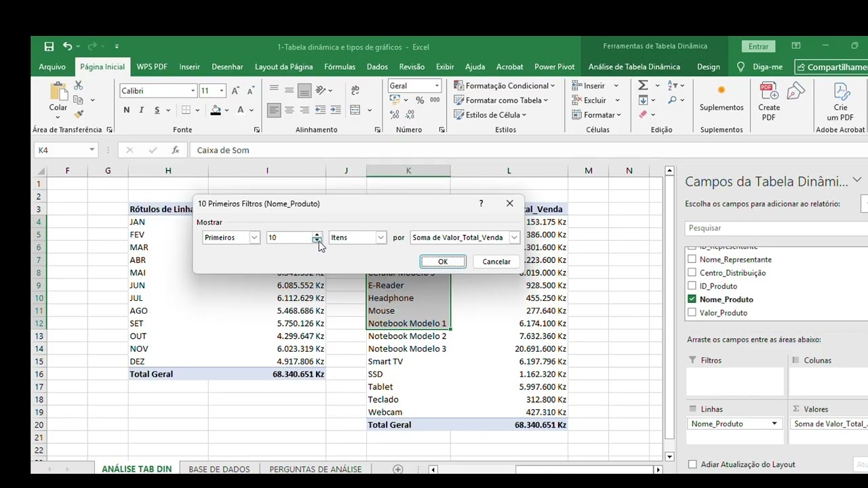Click Cancelar in the filter dialog

[x=496, y=262]
